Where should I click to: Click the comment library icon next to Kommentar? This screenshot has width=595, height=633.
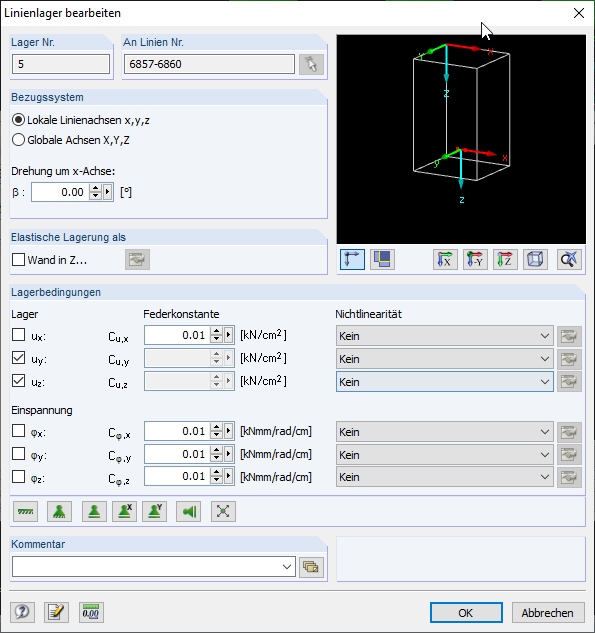311,567
